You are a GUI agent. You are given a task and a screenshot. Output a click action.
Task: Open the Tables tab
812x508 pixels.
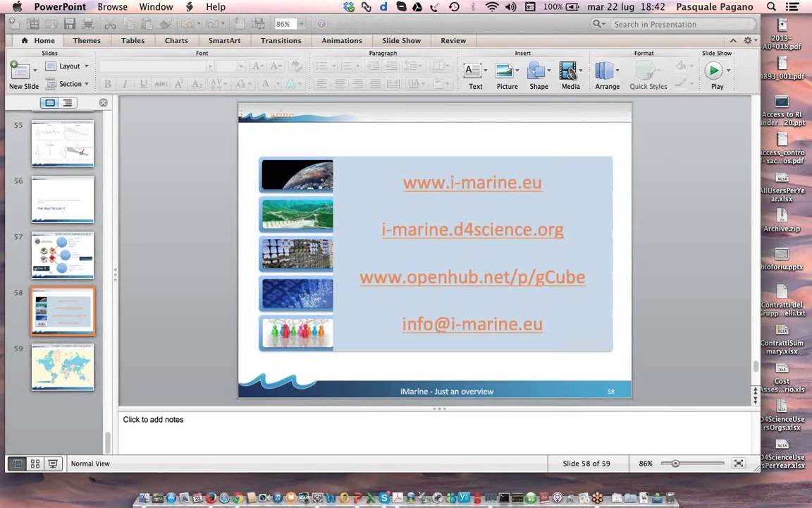tap(133, 40)
